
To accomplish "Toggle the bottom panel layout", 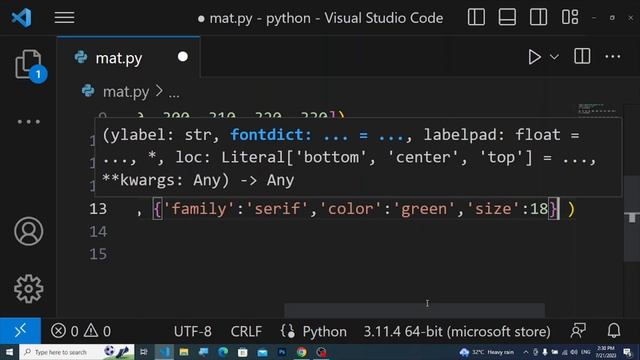I will point(507,18).
